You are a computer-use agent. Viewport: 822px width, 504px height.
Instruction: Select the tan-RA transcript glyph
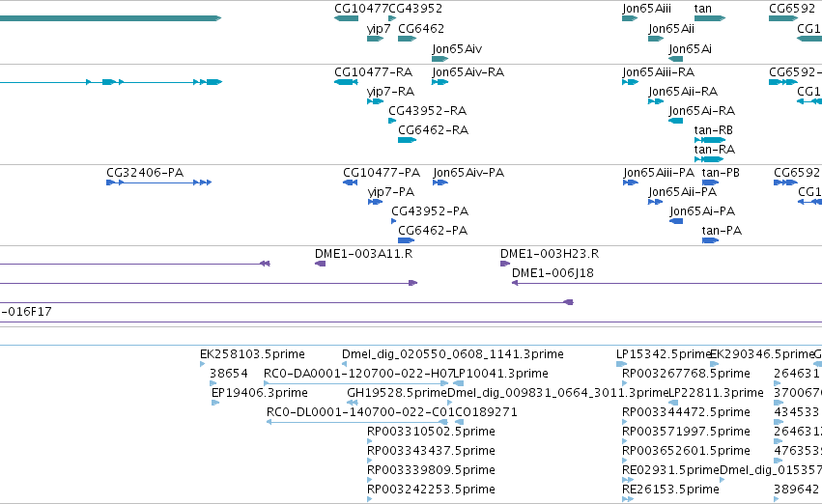tap(709, 159)
